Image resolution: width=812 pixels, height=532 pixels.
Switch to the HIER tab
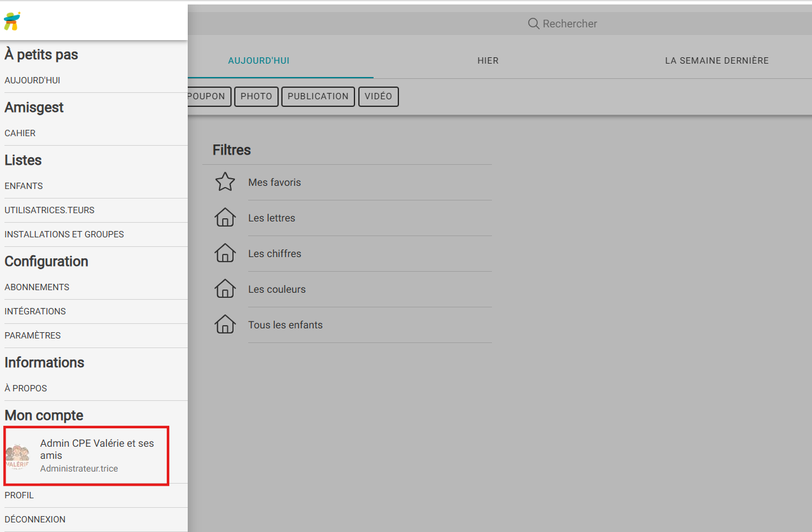click(488, 61)
